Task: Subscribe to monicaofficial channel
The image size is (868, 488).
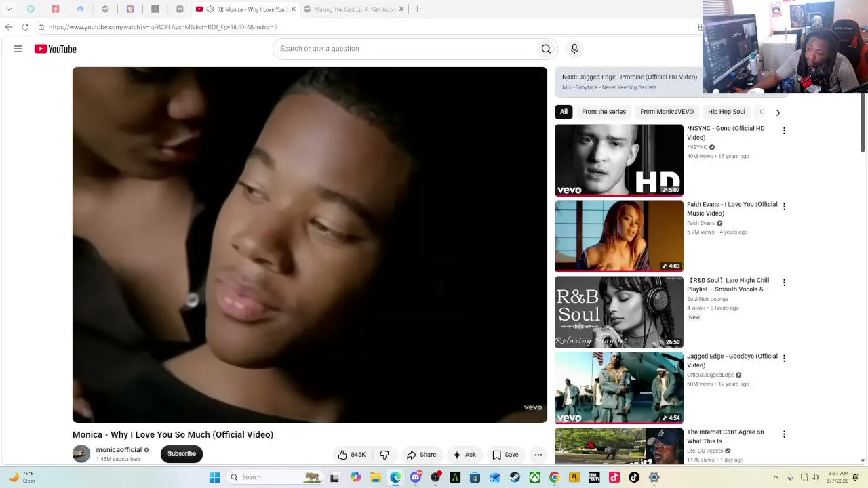Action: 182,454
